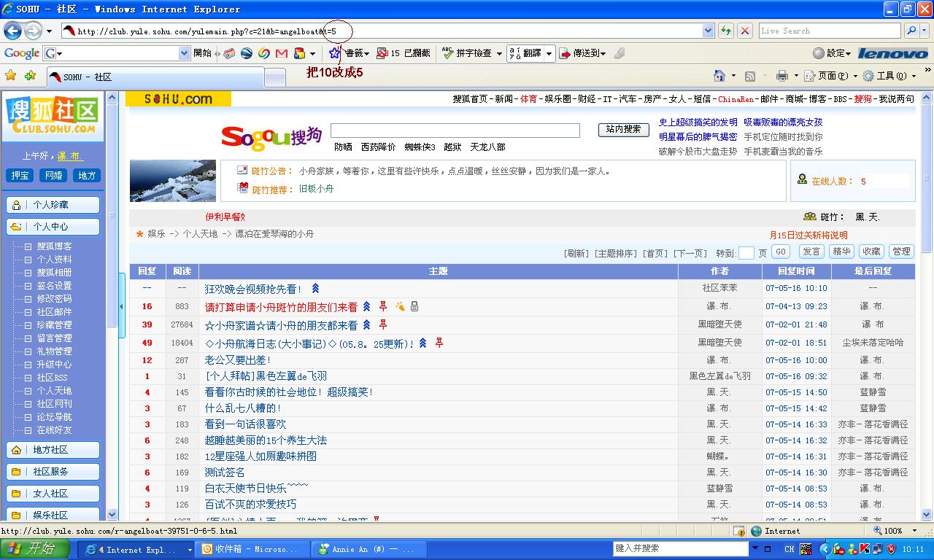The image size is (934, 560).
Task: Click the page number input field beside 转到
Action: tap(747, 252)
